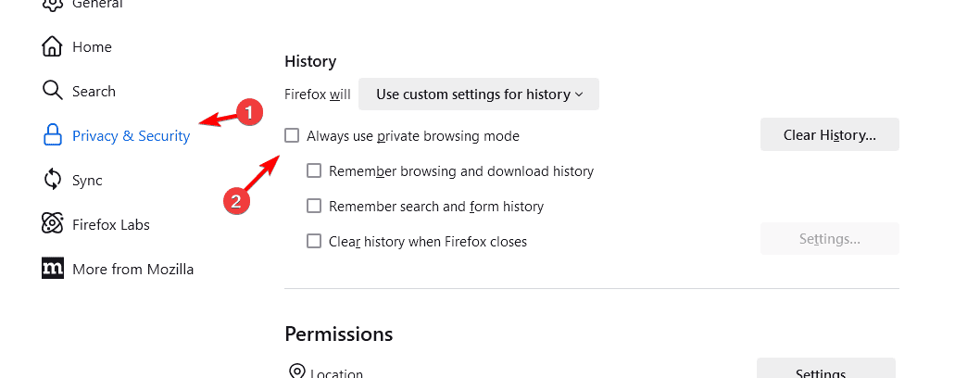The width and height of the screenshot is (980, 378).
Task: Click the Sync arrows icon
Action: click(53, 180)
